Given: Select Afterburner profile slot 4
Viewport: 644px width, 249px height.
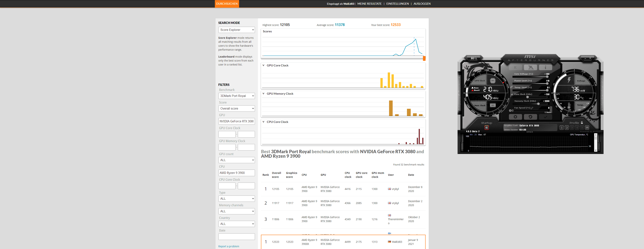Looking at the screenshot, I should click(x=577, y=127).
